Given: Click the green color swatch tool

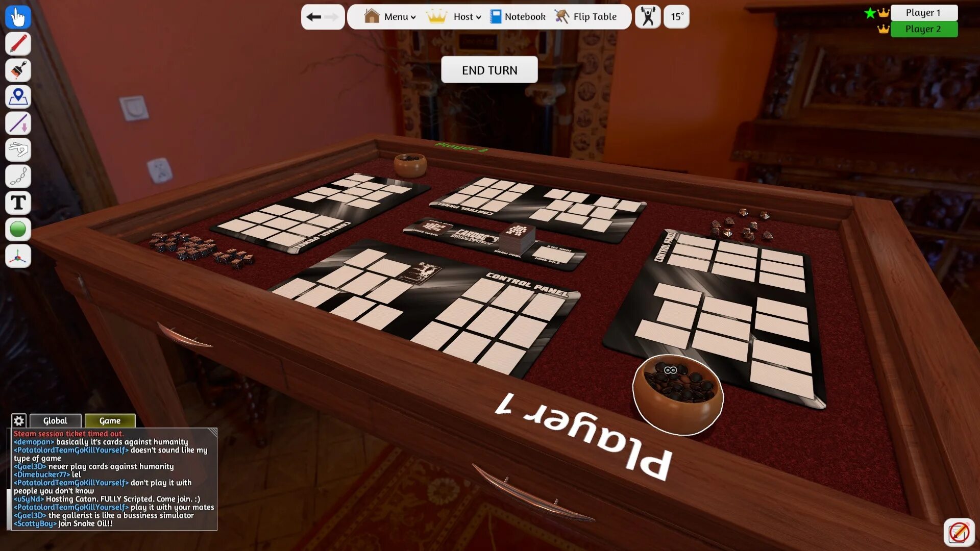Looking at the screenshot, I should (x=18, y=230).
